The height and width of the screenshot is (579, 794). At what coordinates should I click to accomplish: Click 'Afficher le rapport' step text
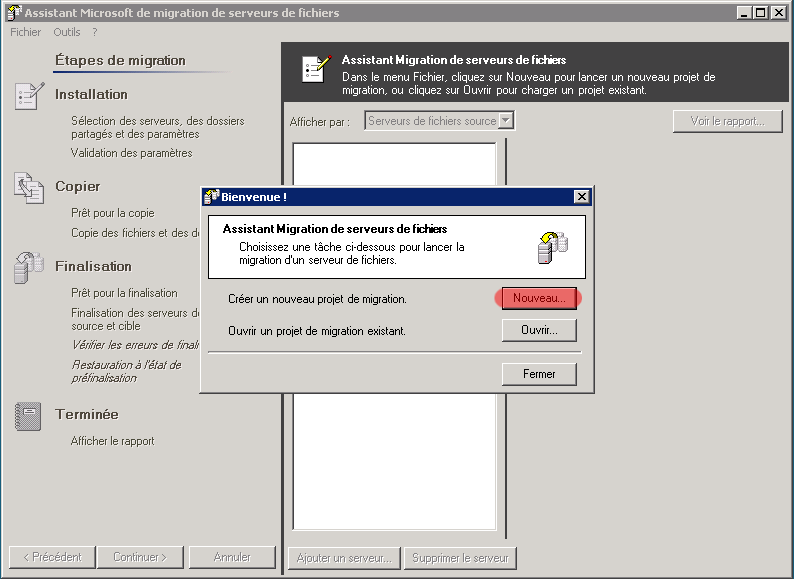112,441
